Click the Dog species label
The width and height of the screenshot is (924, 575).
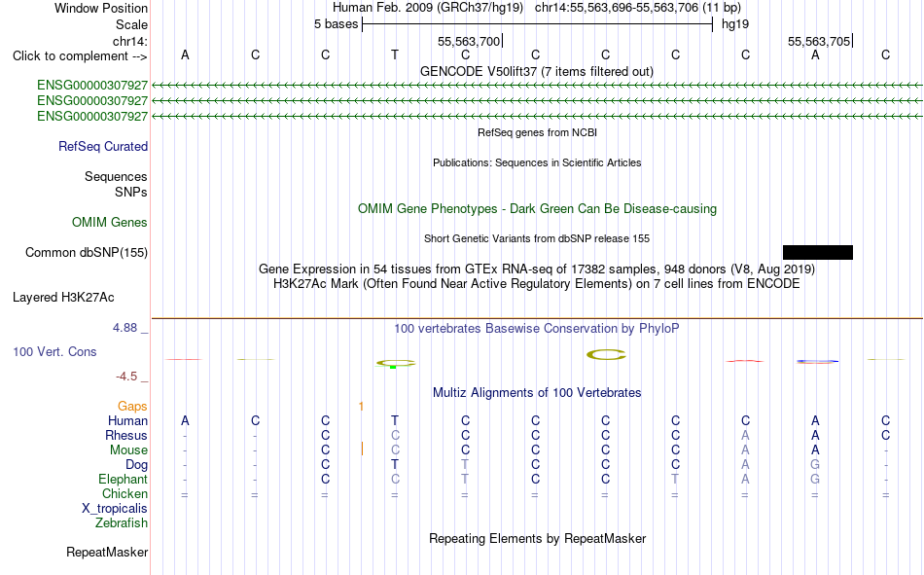click(x=137, y=465)
